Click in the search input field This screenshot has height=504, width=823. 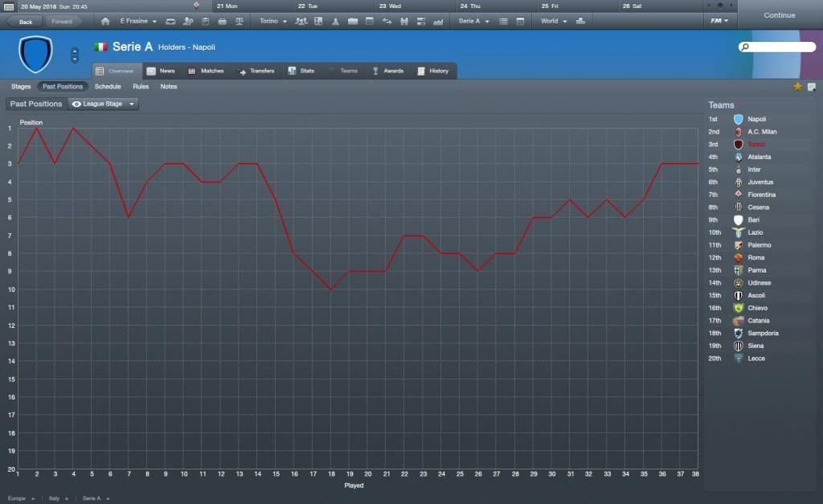coord(777,47)
